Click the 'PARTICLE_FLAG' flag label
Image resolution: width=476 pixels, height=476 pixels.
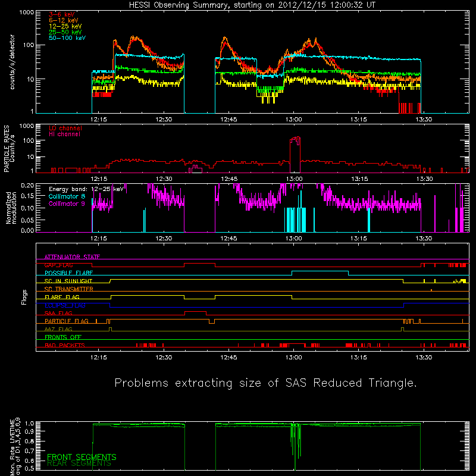pos(67,321)
